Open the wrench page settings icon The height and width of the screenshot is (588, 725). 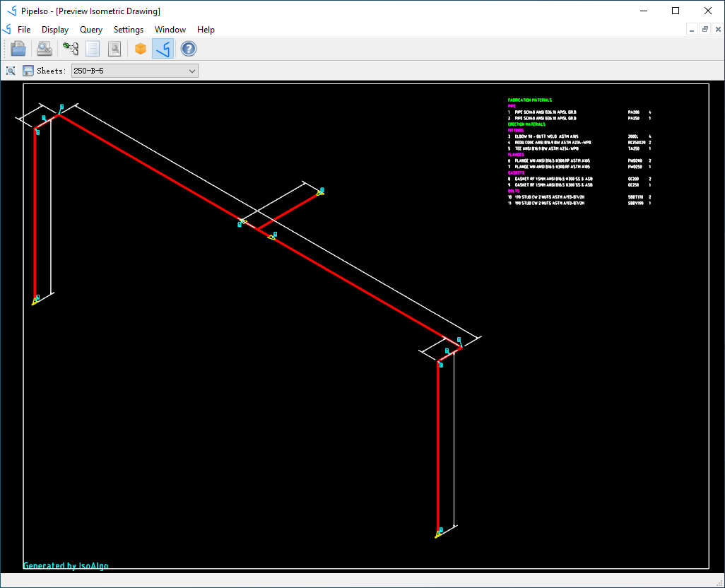(114, 49)
